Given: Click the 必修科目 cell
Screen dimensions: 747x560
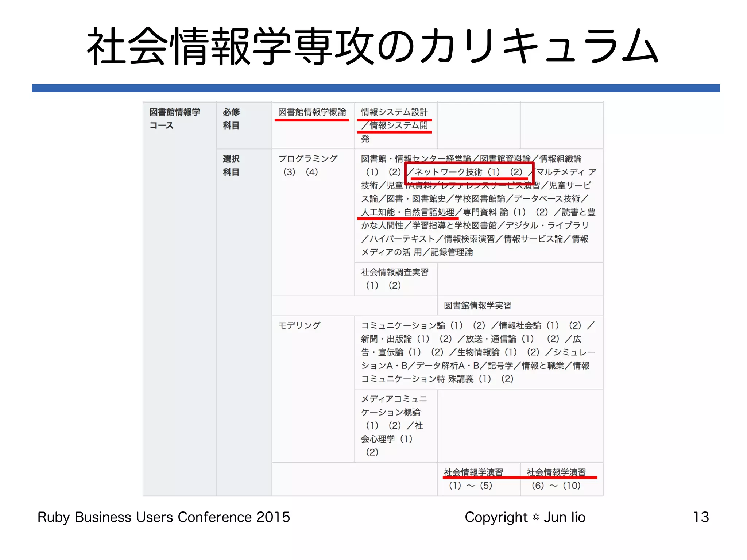Looking at the screenshot, I should (244, 125).
